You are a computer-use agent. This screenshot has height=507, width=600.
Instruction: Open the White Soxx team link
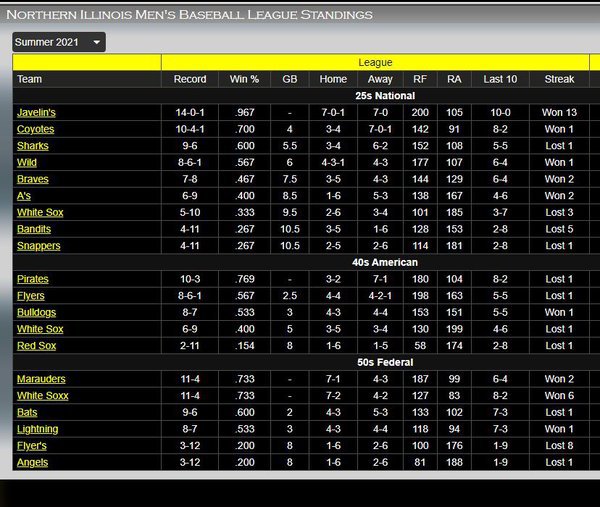(42, 396)
